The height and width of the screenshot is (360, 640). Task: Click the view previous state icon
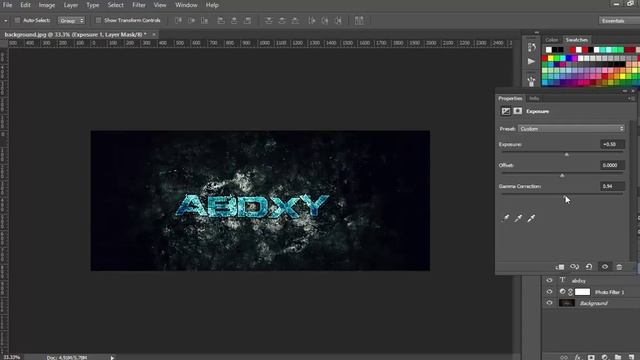(x=574, y=267)
